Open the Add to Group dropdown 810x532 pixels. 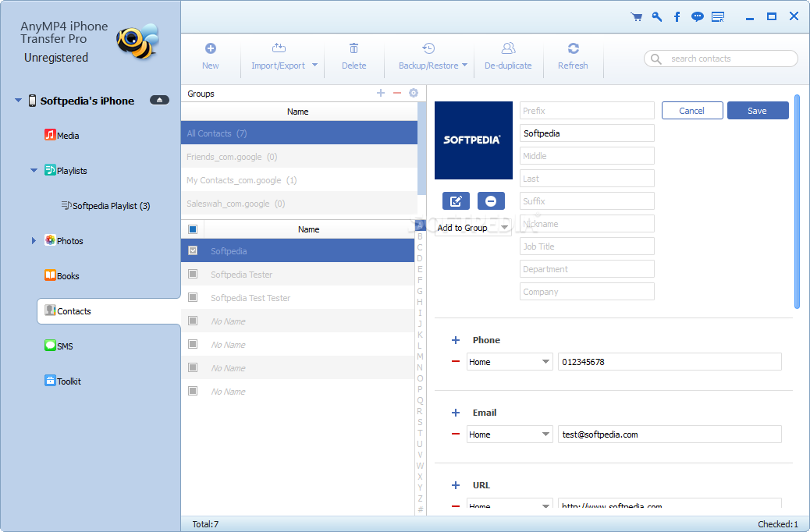473,228
